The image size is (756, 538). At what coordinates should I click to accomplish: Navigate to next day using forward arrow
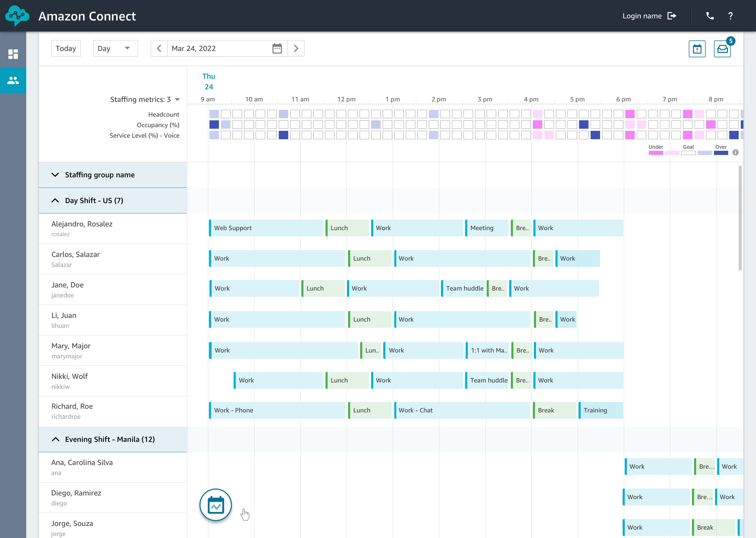[296, 48]
